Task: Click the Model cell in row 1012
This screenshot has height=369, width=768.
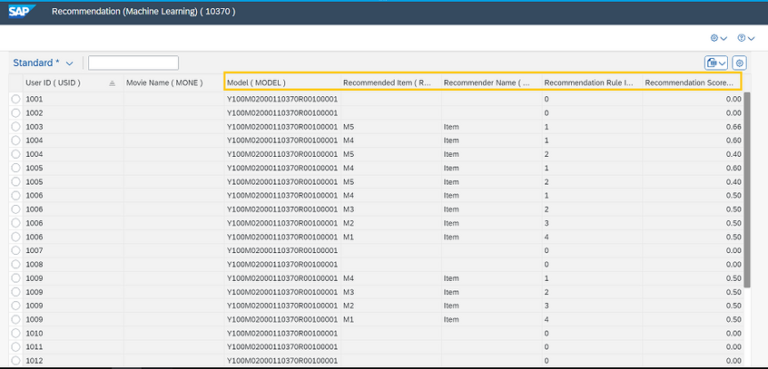Action: pos(282,361)
